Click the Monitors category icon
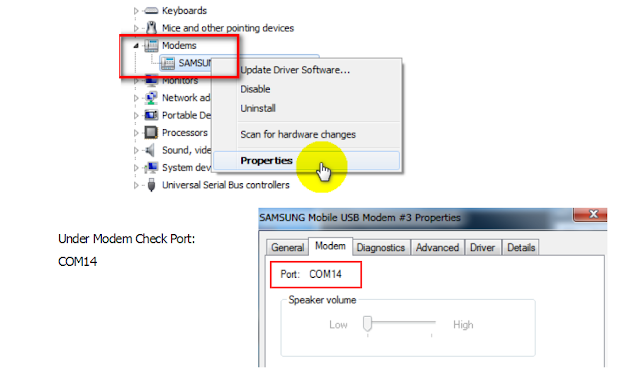The image size is (640, 378). pyautogui.click(x=151, y=80)
